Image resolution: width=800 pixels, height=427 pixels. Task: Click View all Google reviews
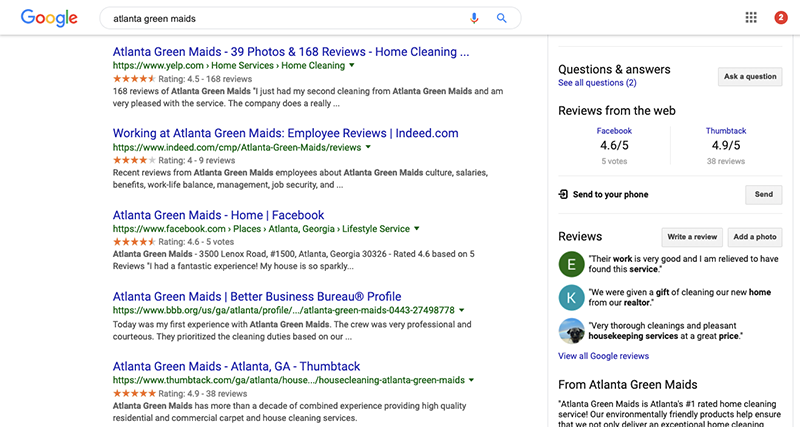click(603, 356)
